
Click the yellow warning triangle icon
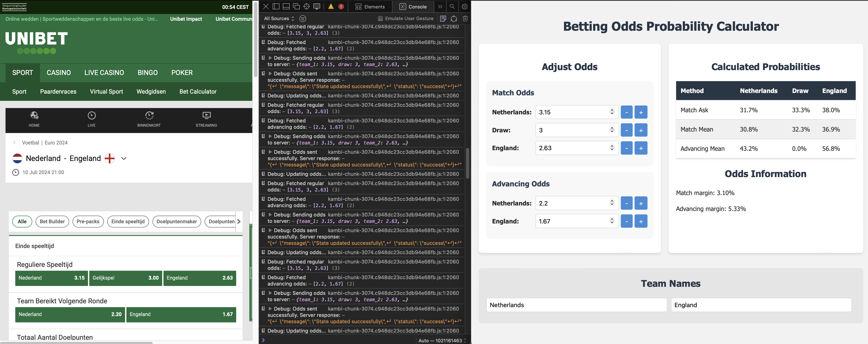(x=331, y=6)
